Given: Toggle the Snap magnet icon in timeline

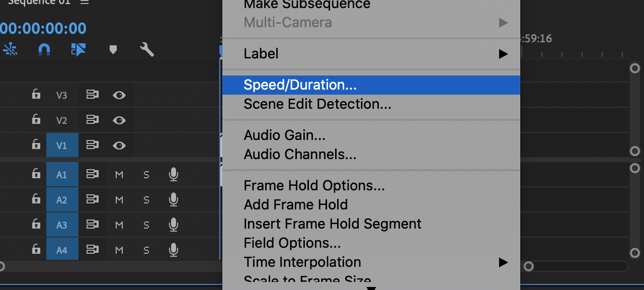Looking at the screenshot, I should (x=44, y=49).
